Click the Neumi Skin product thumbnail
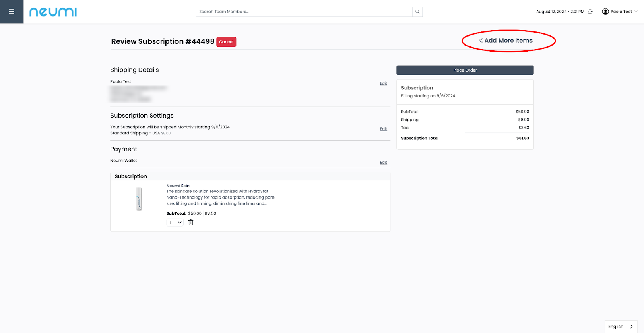 point(139,199)
